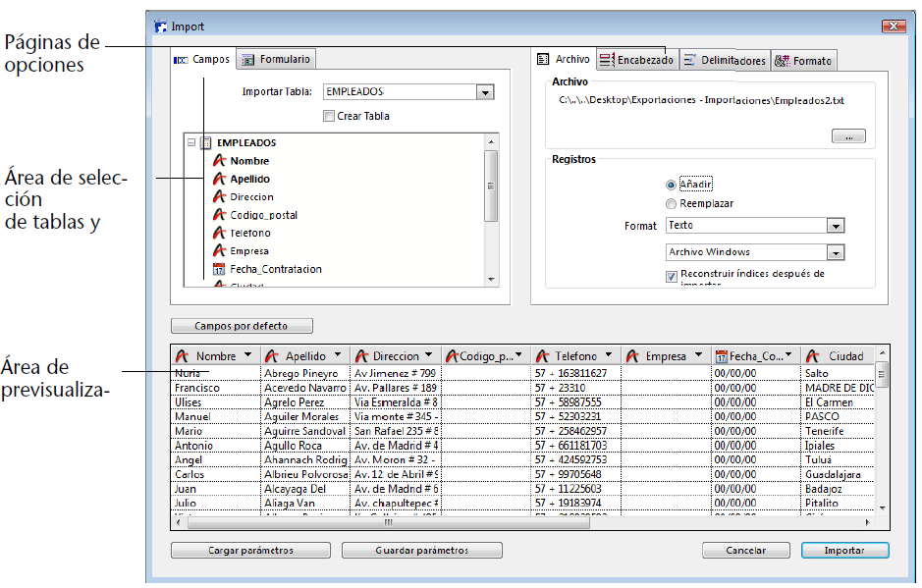Click the alpha icon beside Codigo_postal in tree
The height and width of the screenshot is (588, 922).
[220, 215]
